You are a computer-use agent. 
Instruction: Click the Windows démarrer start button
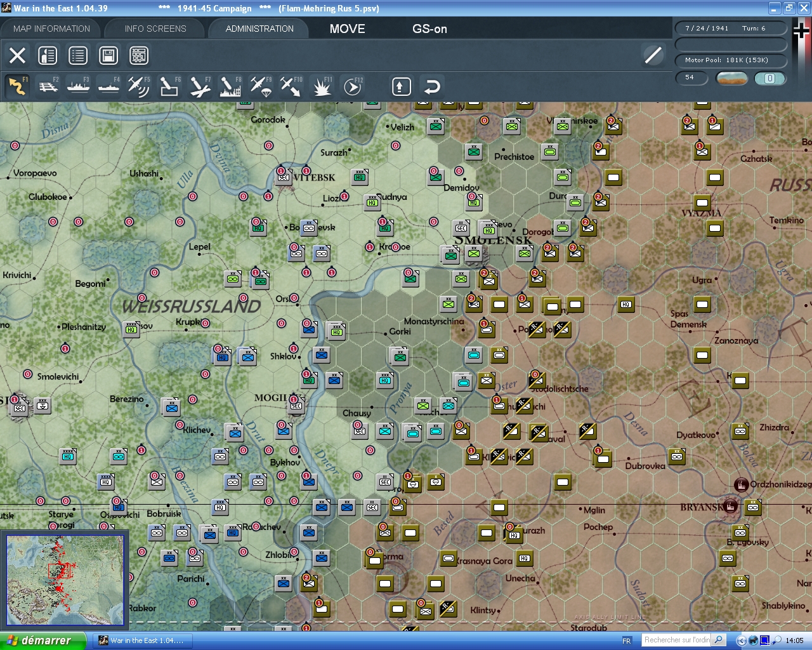(43, 640)
